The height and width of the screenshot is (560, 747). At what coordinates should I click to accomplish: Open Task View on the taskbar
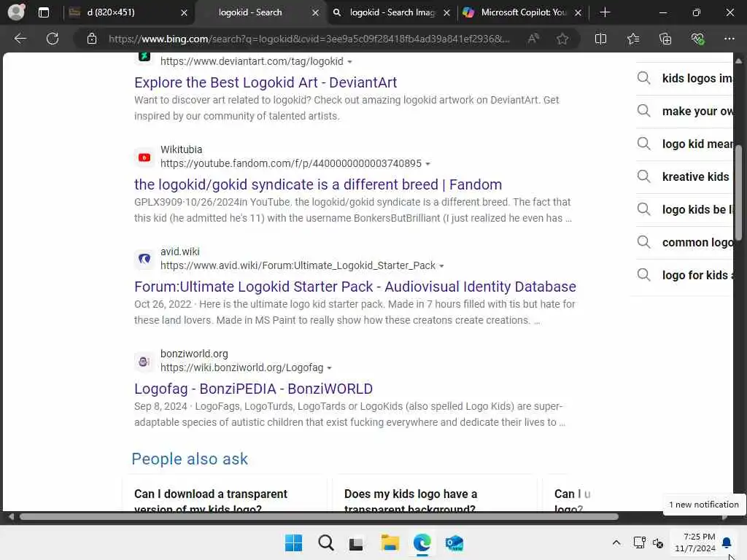pyautogui.click(x=356, y=542)
